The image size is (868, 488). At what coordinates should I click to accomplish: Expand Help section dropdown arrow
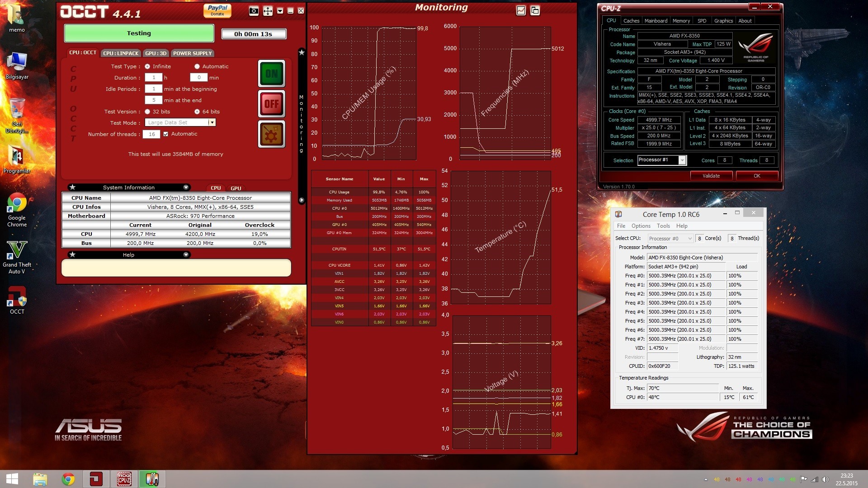coord(186,254)
